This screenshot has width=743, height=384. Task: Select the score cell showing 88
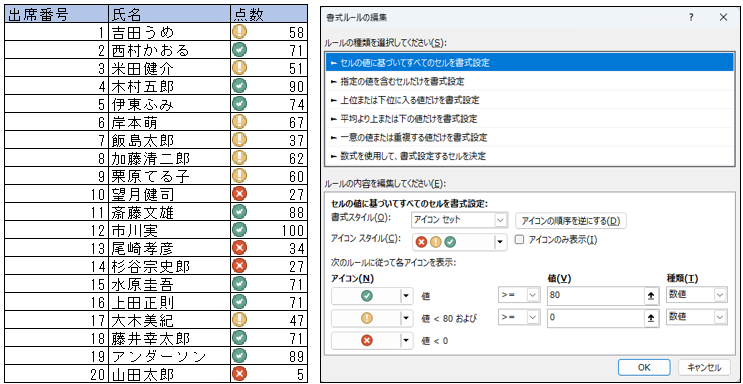point(269,212)
